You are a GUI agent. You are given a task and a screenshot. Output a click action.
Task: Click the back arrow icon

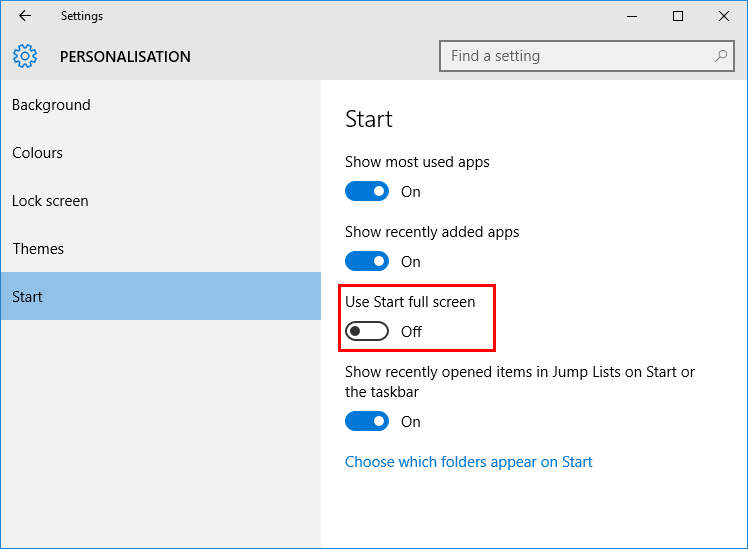25,16
